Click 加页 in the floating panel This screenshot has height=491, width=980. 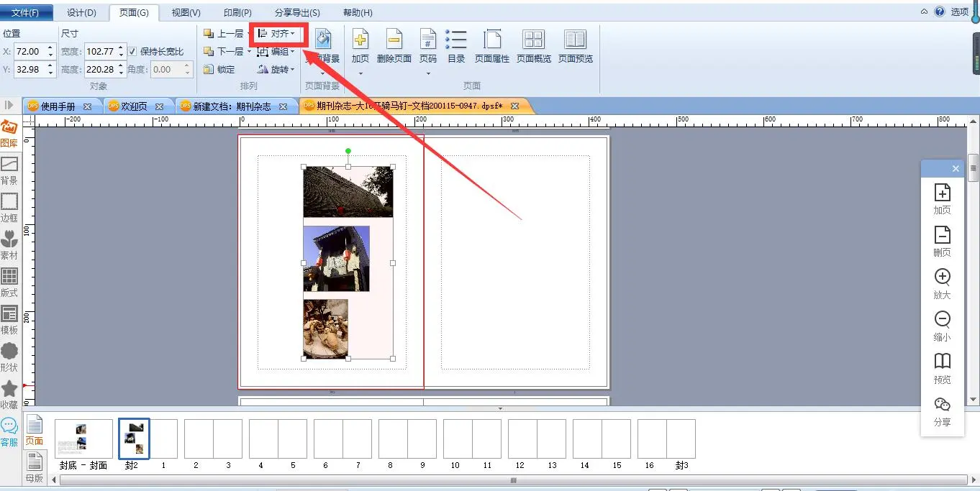tap(942, 199)
